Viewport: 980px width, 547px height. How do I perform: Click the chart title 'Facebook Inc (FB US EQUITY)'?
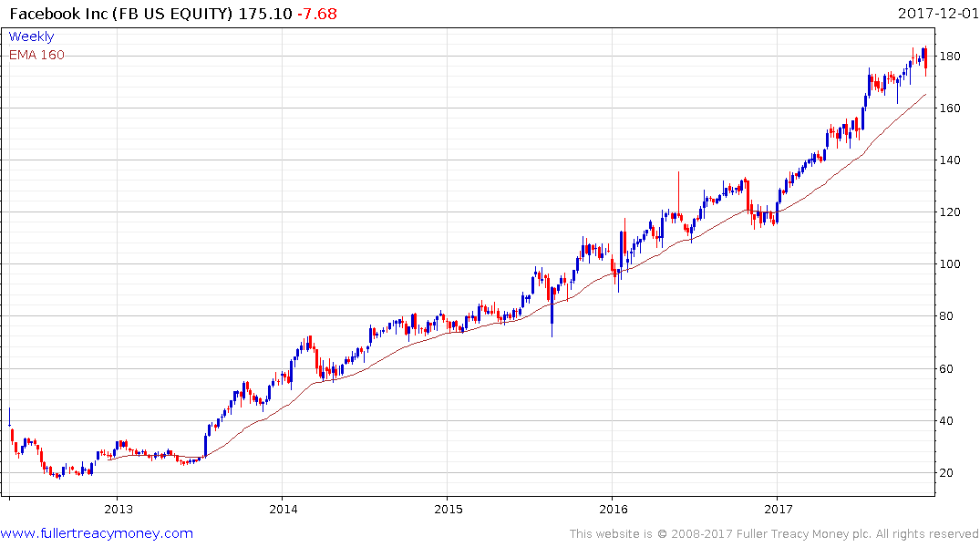click(122, 14)
